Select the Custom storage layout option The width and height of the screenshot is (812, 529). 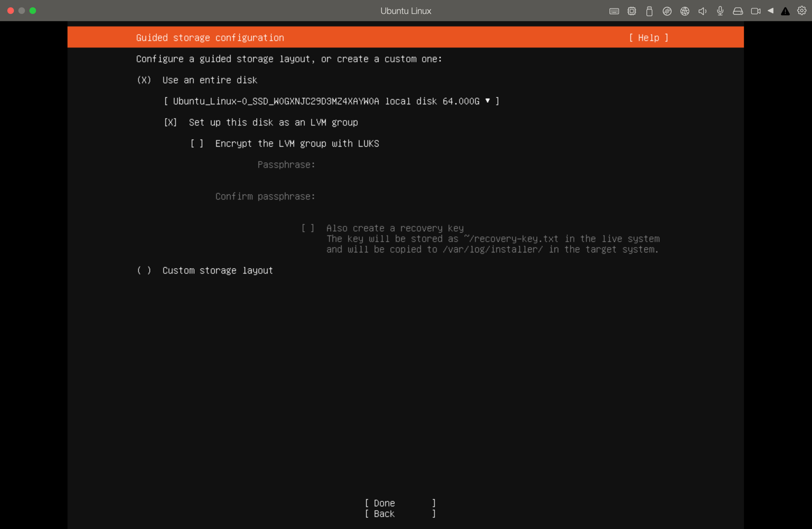pos(144,270)
